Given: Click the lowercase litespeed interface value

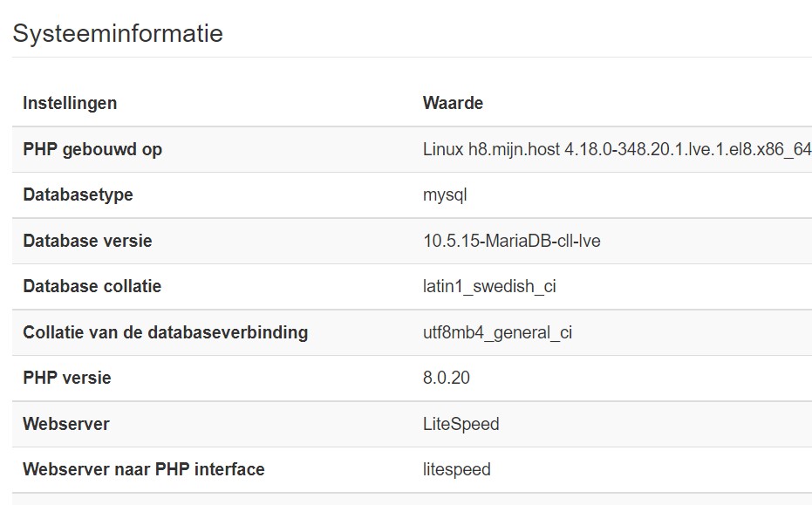Looking at the screenshot, I should (457, 470).
